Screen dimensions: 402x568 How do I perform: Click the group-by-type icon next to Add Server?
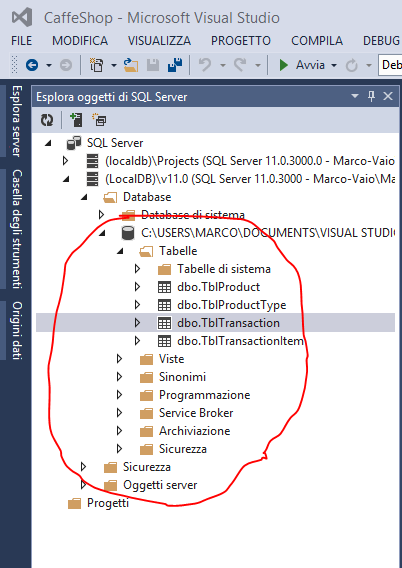pos(99,120)
